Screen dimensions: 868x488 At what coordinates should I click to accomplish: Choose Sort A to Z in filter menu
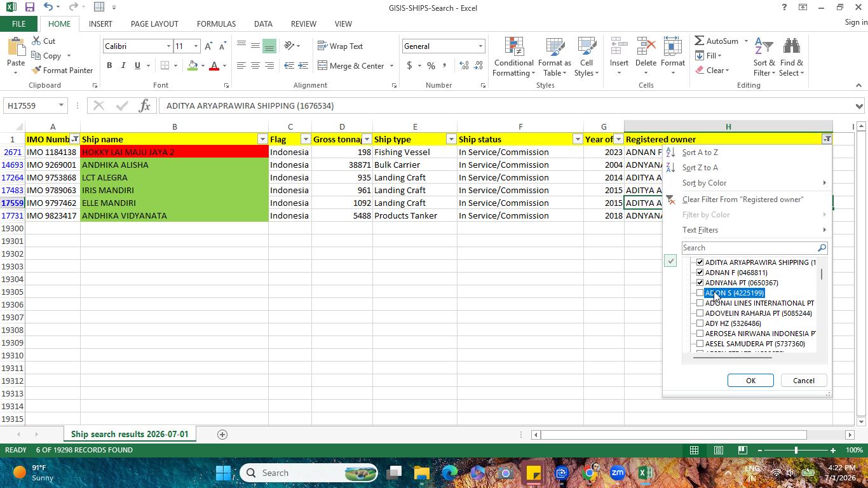coord(700,152)
